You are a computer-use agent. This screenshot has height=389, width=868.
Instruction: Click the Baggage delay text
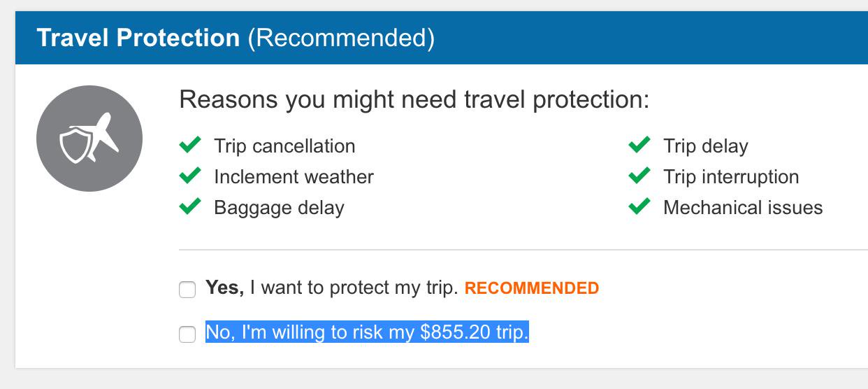click(279, 208)
